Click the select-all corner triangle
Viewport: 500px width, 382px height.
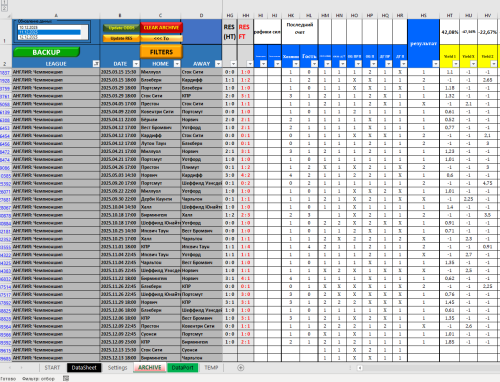coord(9,15)
